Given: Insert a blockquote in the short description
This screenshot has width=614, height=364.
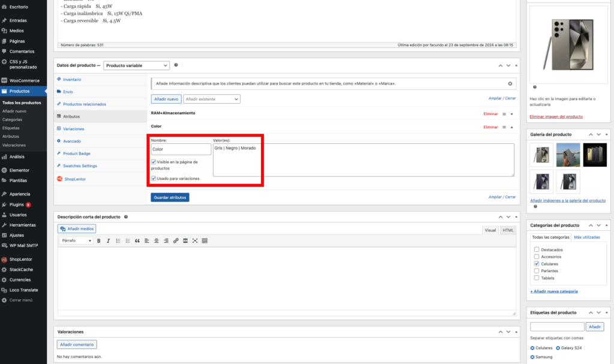Looking at the screenshot, I should point(137,240).
